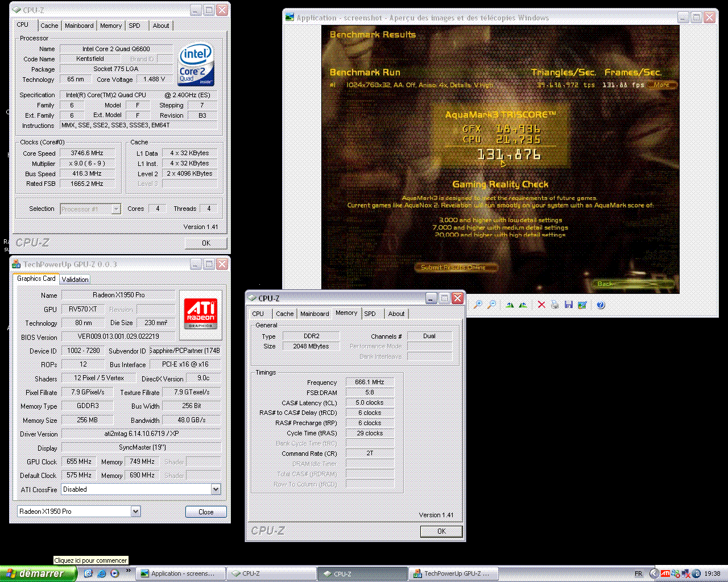Viewport: 728px width, 582px height.
Task: Click the Intel Core 2 Quad Q6600 name field
Action: click(116, 49)
